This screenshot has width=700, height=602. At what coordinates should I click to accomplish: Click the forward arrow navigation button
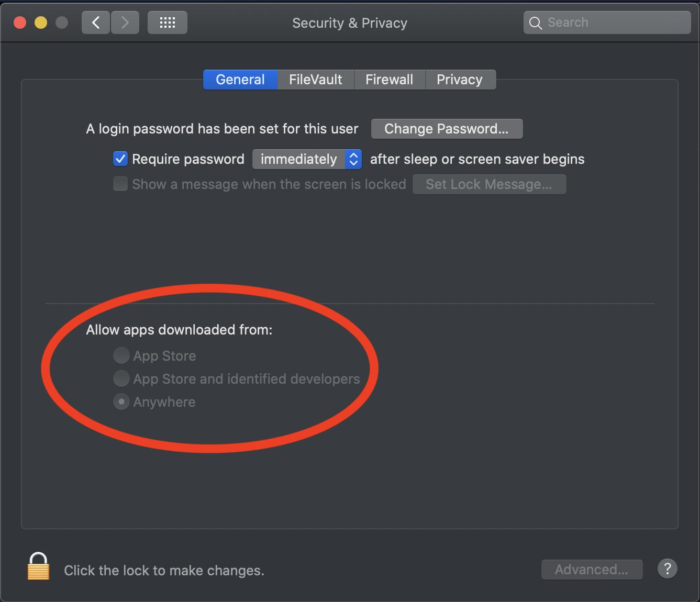tap(125, 23)
